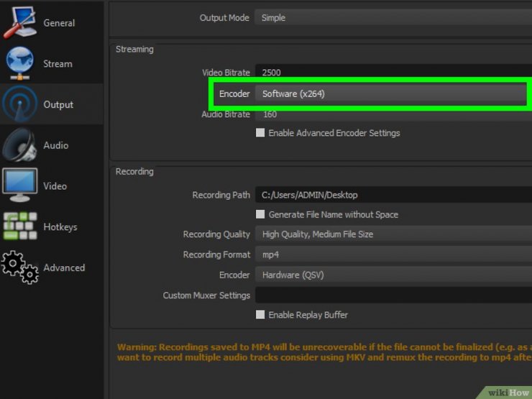The width and height of the screenshot is (532, 399).
Task: Open the recording Encoder Hardware (QSV) dropdown
Action: click(393, 275)
